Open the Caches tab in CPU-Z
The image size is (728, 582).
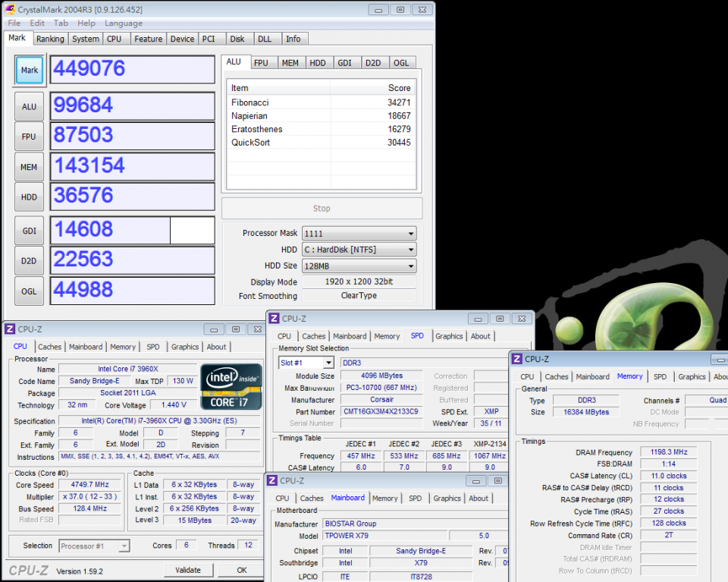(50, 347)
